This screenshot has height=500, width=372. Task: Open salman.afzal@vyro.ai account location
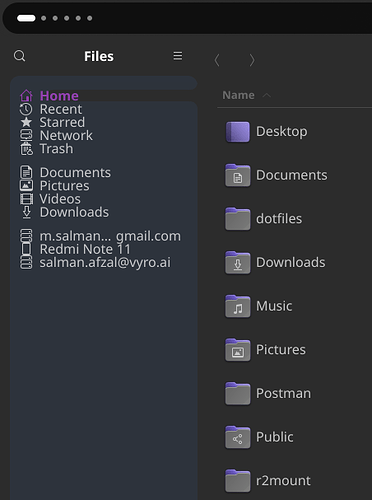point(105,262)
